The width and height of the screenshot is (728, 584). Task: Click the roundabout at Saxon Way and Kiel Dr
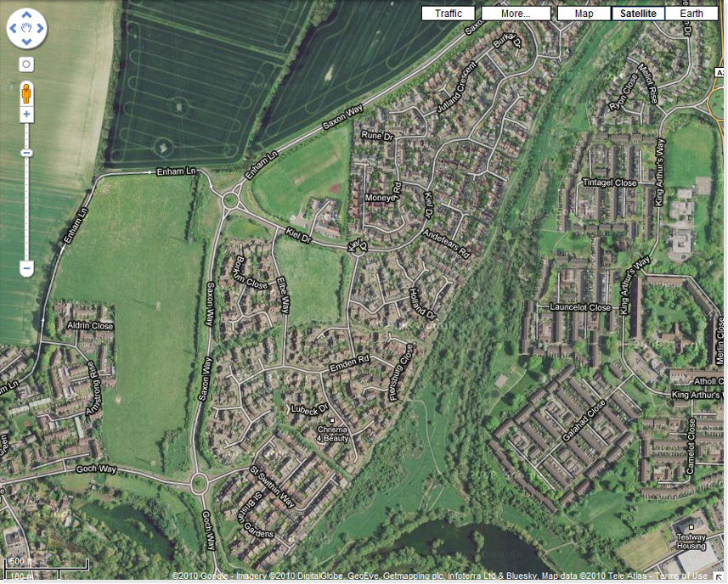(x=229, y=201)
